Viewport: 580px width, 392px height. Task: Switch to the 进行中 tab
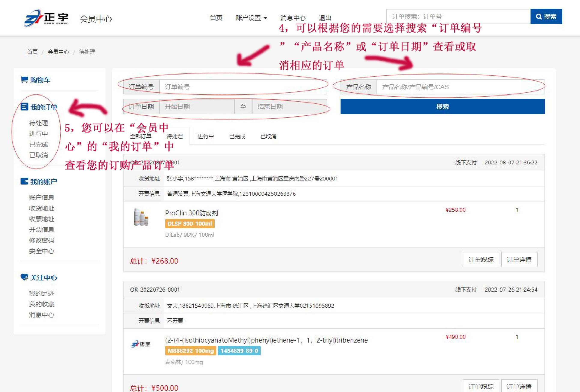[x=206, y=136]
